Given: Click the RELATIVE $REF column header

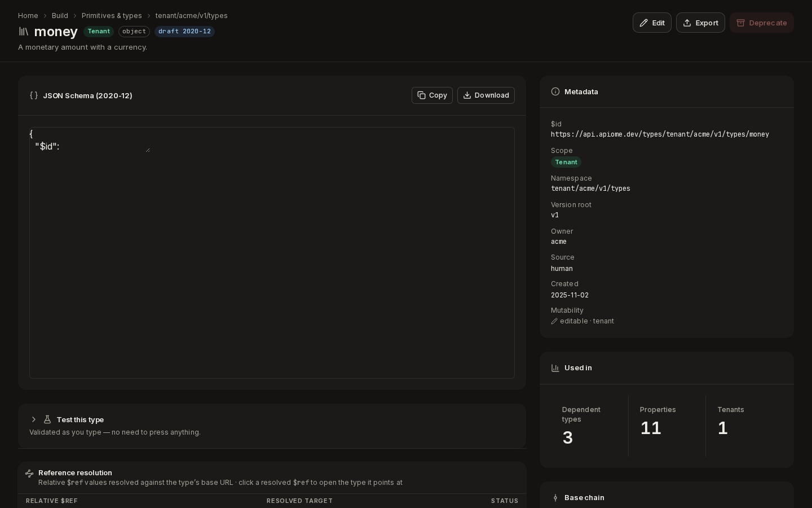Looking at the screenshot, I should pyautogui.click(x=52, y=501).
